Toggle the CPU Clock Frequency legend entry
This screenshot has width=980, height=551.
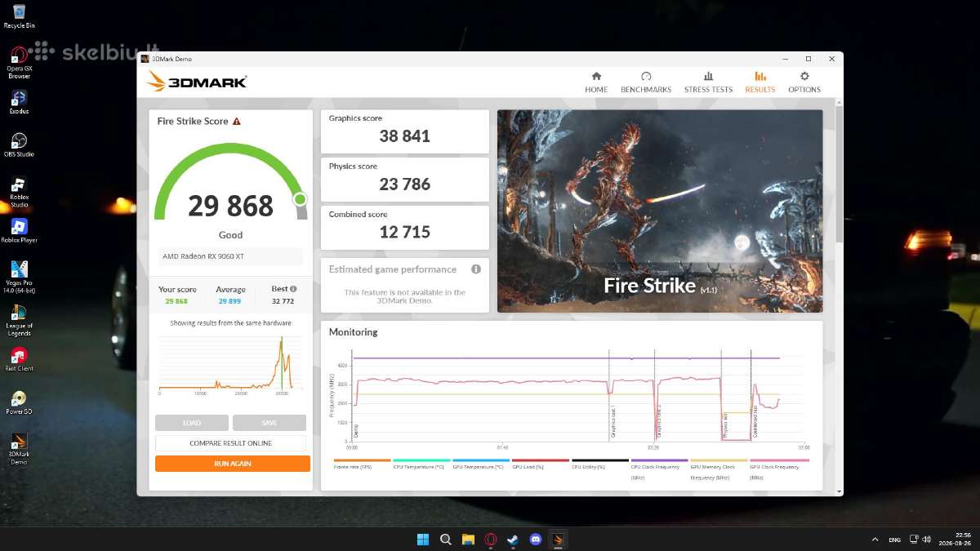[660, 469]
